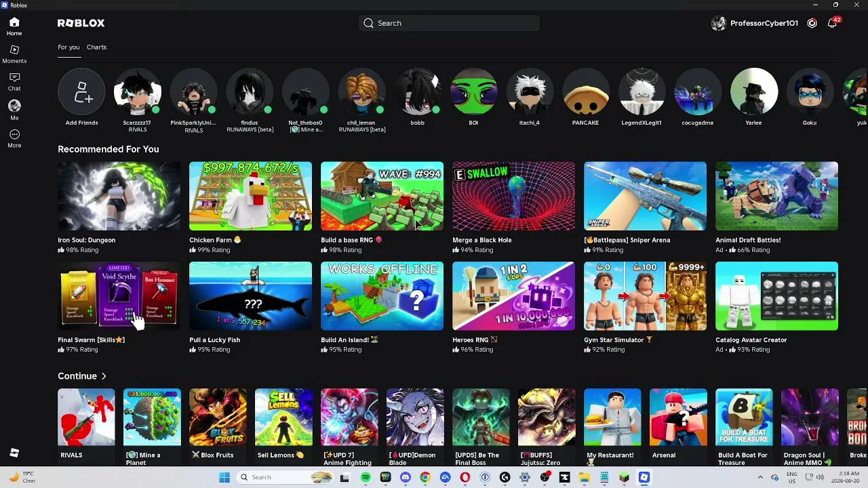Open friend Not_thebos0's avatar
The image size is (868, 488).
[x=305, y=92]
